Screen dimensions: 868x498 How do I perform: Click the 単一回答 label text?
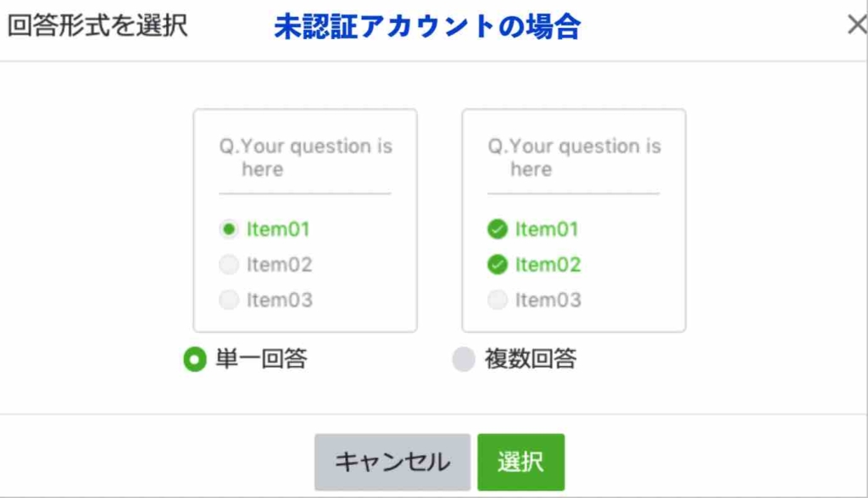261,360
